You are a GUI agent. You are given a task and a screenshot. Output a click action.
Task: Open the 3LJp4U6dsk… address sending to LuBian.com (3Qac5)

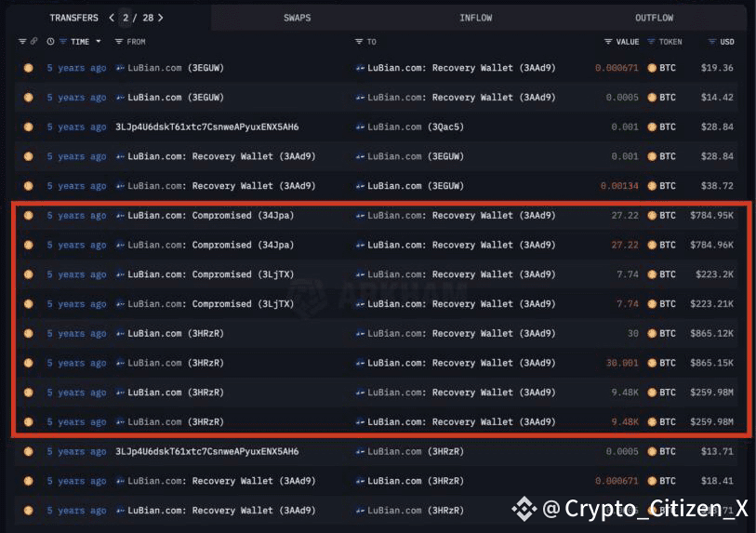coord(206,127)
